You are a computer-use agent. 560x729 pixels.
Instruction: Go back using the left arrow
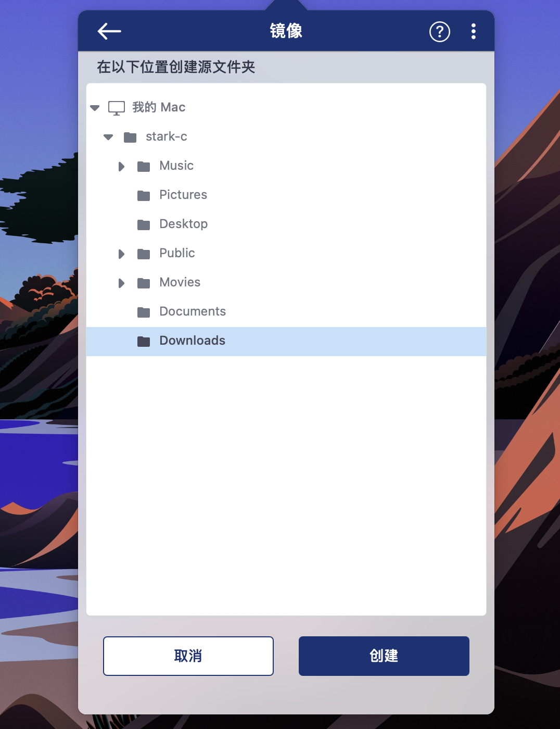(x=109, y=31)
